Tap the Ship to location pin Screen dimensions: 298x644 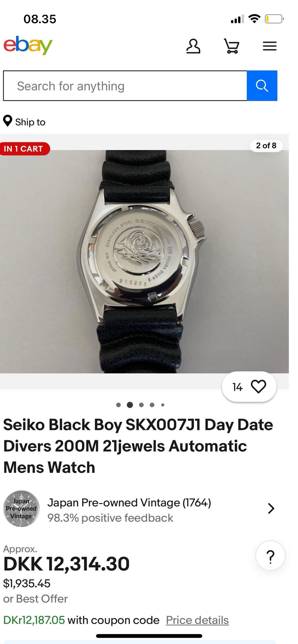pos(7,121)
